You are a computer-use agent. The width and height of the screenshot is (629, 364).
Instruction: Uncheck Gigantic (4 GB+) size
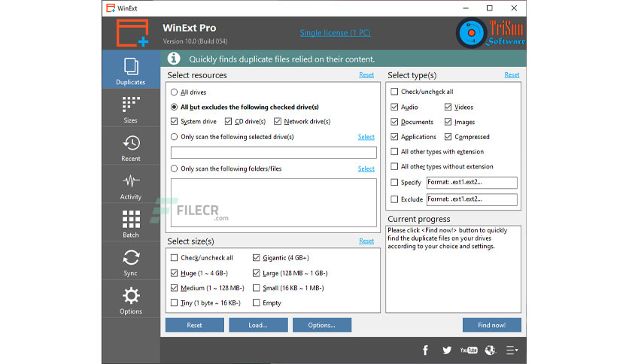(257, 258)
